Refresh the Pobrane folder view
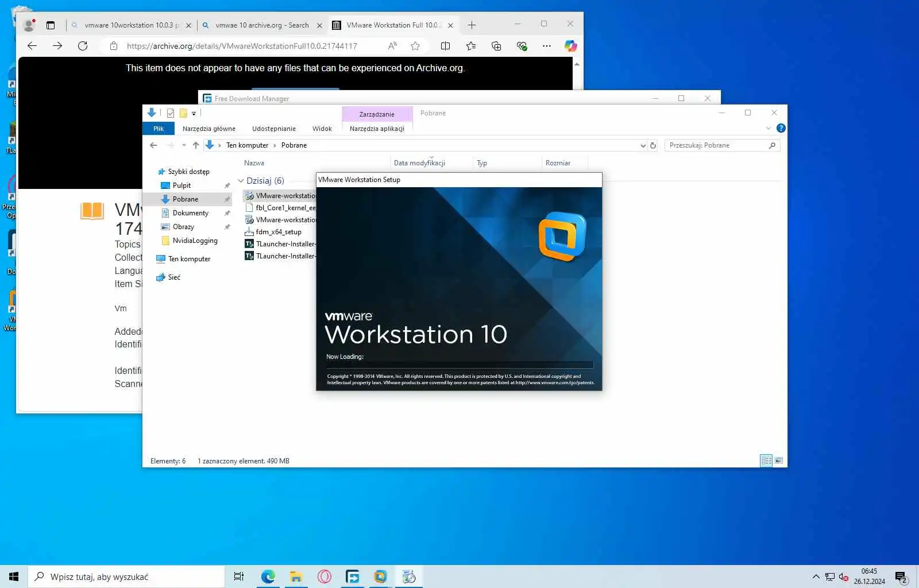 [653, 145]
